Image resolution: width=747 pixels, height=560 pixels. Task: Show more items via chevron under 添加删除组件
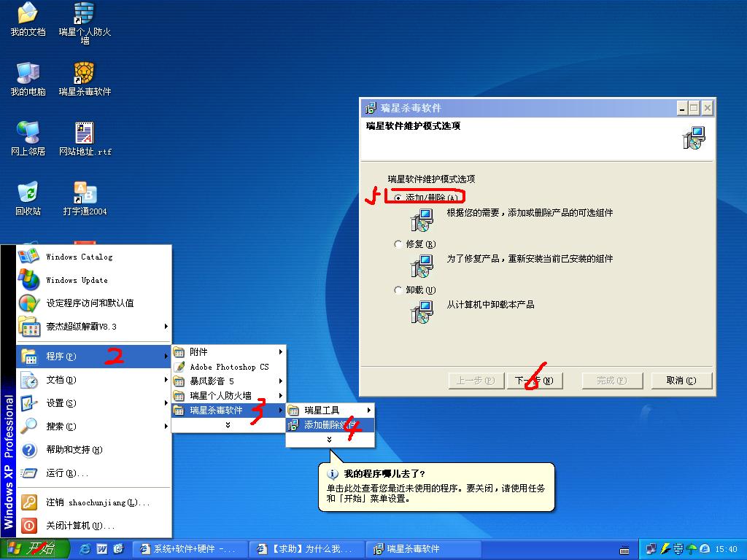pyautogui.click(x=330, y=440)
